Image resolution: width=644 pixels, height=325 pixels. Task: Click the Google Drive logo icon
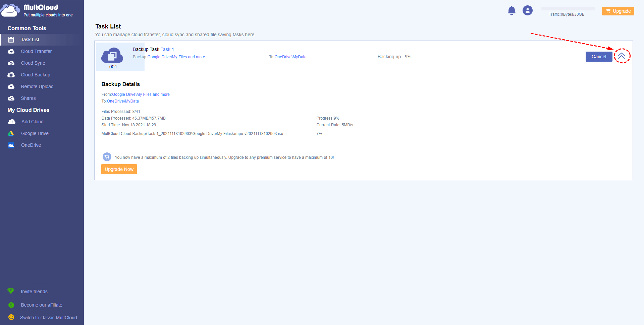click(11, 133)
